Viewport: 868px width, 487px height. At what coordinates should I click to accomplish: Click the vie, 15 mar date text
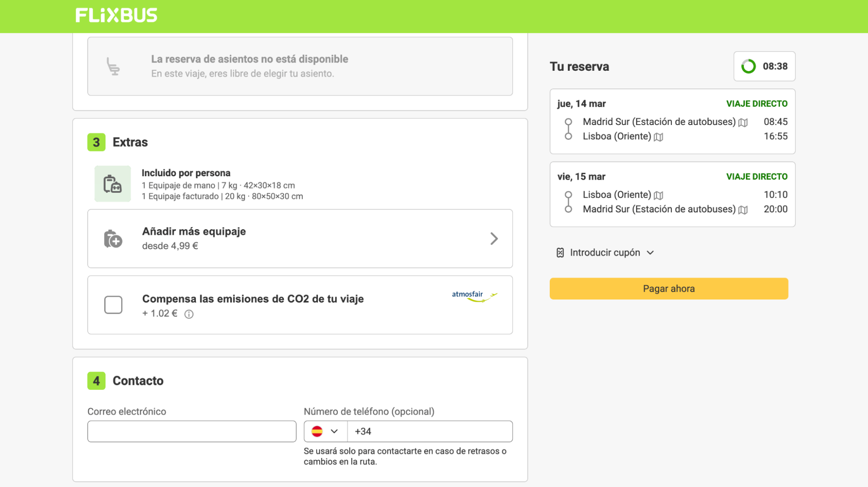[581, 177]
